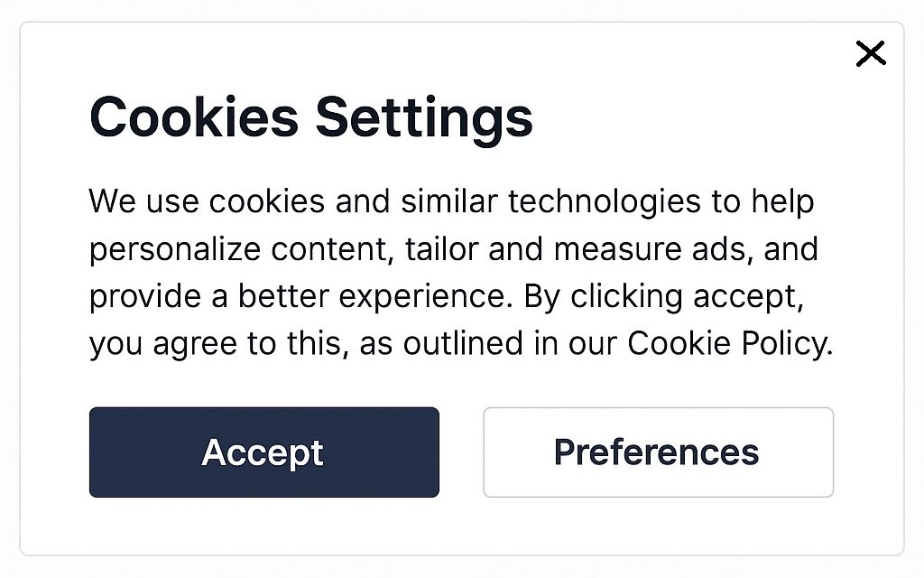The width and height of the screenshot is (924, 578).
Task: Customize cookie choices through Preferences
Action: point(658,452)
